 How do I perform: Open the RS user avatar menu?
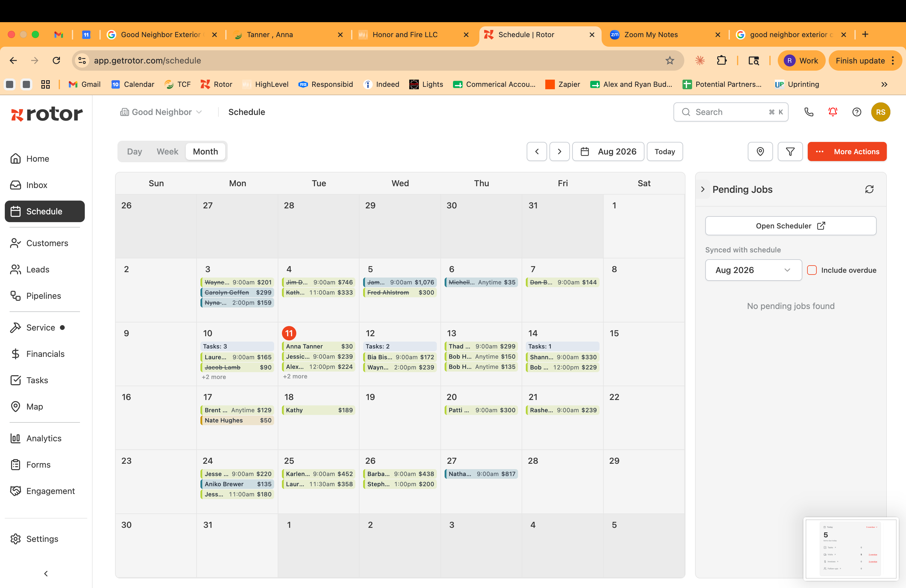click(x=881, y=112)
